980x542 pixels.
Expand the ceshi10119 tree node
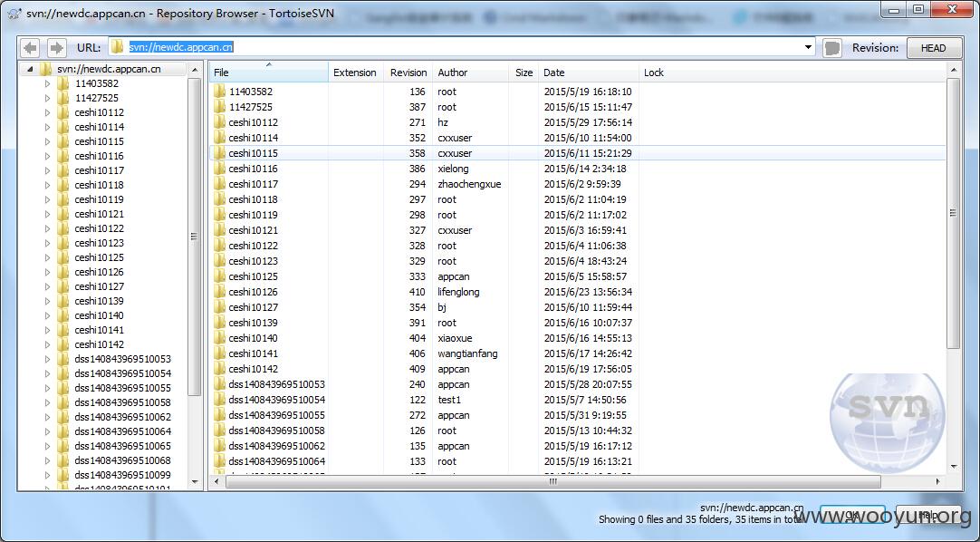[47, 199]
